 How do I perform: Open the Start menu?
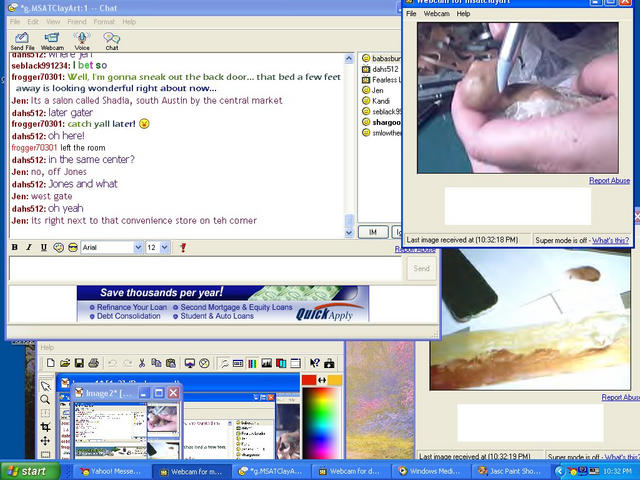(x=29, y=471)
